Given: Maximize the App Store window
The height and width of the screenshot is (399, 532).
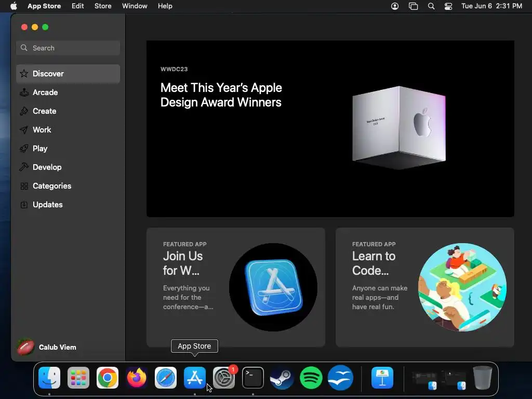Looking at the screenshot, I should point(45,27).
